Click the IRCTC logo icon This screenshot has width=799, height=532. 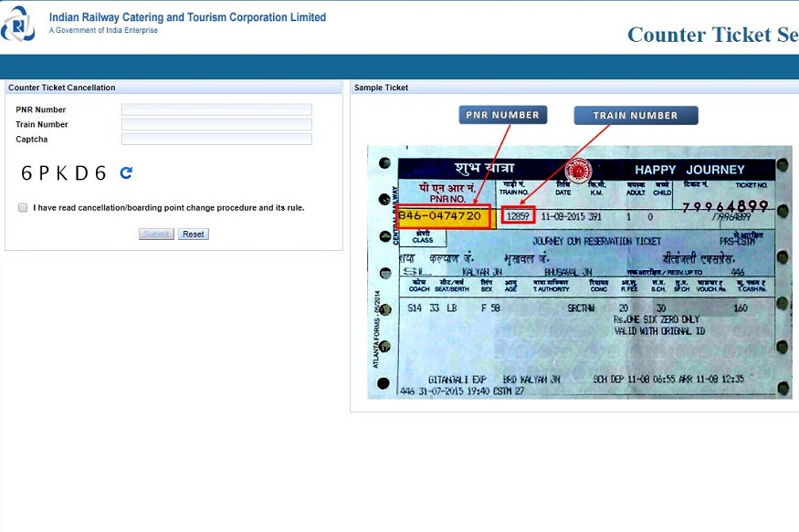click(18, 24)
